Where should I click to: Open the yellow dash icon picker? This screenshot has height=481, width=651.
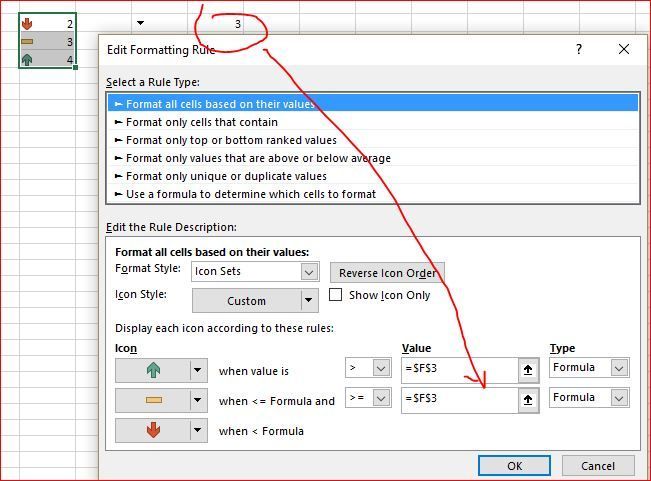coord(161,400)
